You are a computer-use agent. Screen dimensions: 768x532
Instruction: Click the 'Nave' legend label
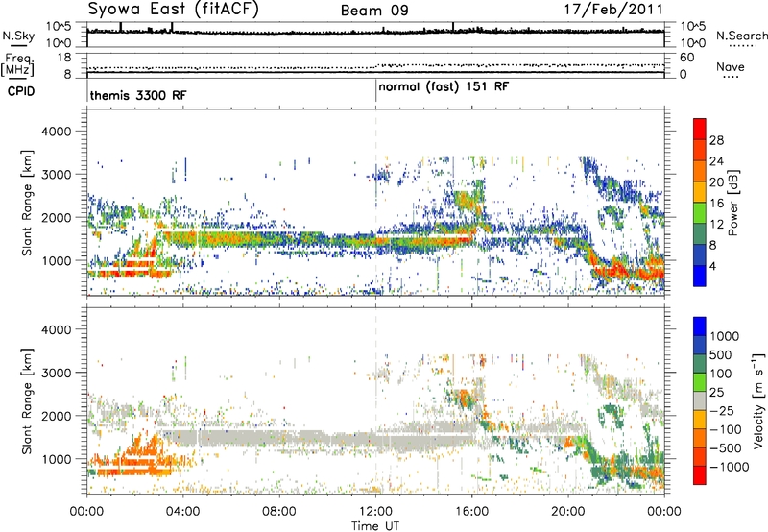[x=731, y=66]
